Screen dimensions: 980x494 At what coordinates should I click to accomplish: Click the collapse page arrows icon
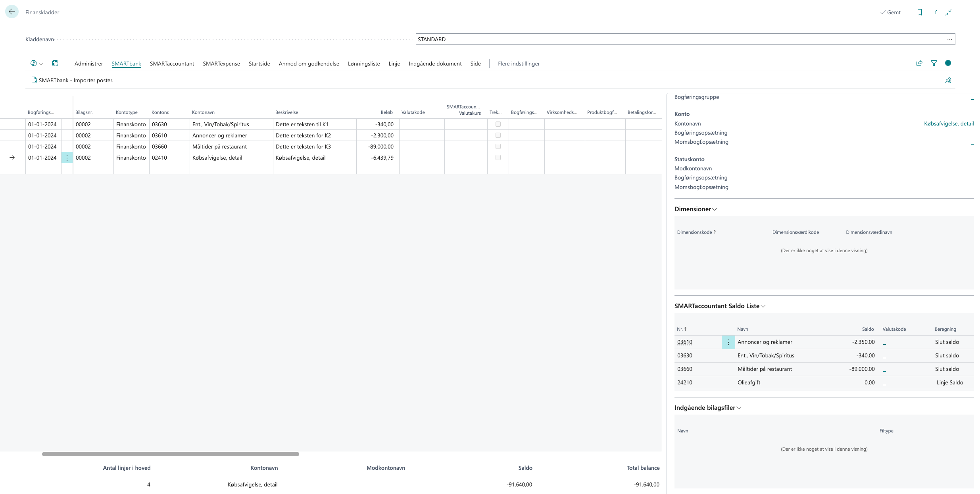(x=948, y=12)
